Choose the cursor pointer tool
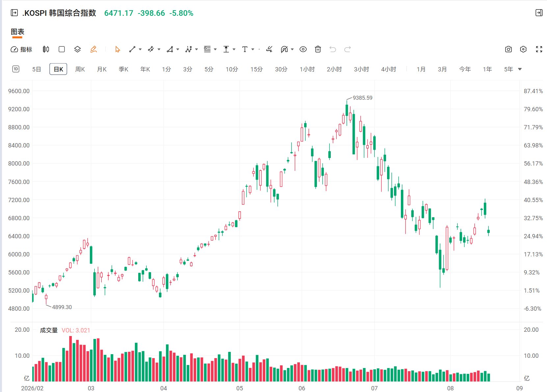 tap(117, 49)
